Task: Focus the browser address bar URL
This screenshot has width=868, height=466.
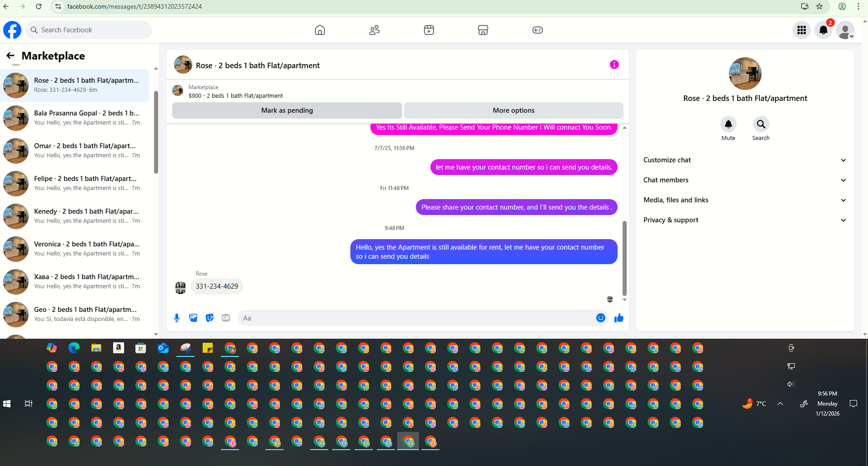Action: pos(135,6)
